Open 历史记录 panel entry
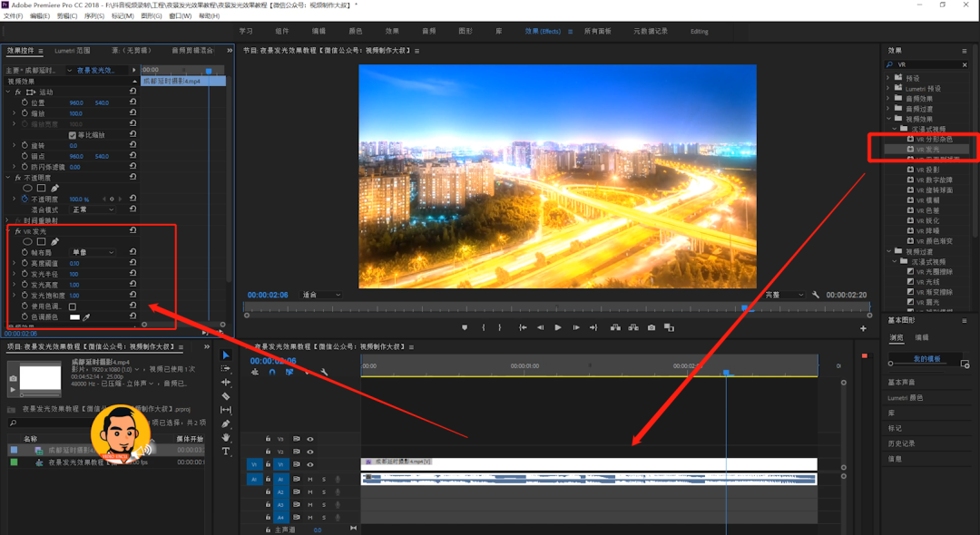This screenshot has width=980, height=535. click(x=901, y=443)
